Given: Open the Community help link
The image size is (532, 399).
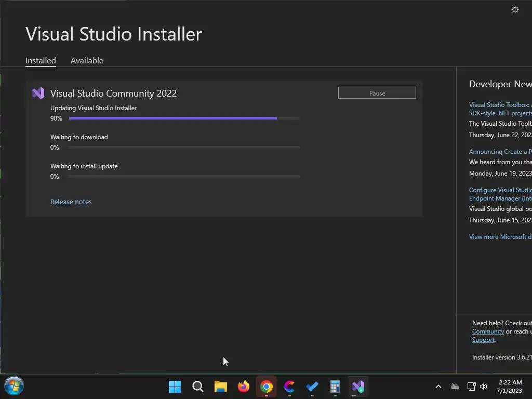Looking at the screenshot, I should pos(488,331).
